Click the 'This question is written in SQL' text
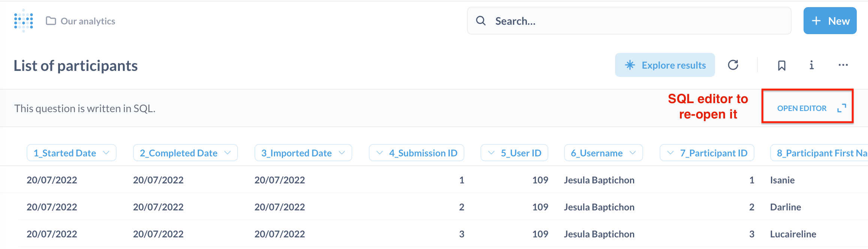Viewport: 868px width, 249px height. [x=85, y=108]
